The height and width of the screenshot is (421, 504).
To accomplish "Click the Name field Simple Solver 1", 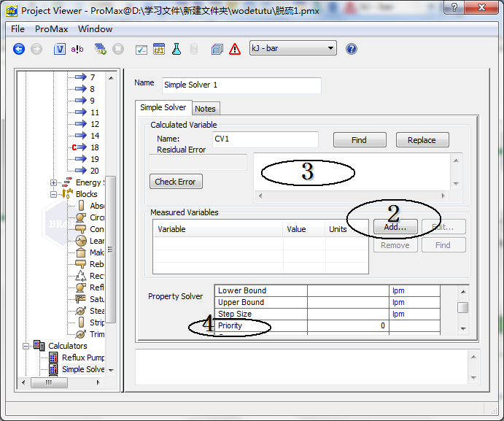I will [x=241, y=85].
